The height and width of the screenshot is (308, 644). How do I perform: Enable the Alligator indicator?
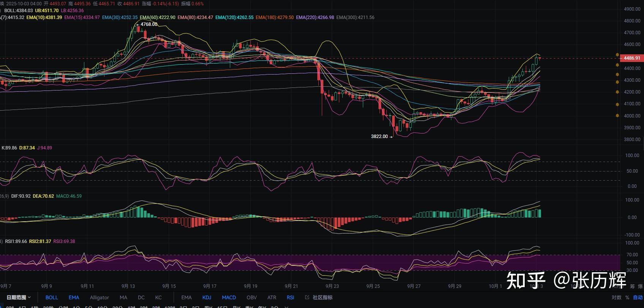coord(99,297)
